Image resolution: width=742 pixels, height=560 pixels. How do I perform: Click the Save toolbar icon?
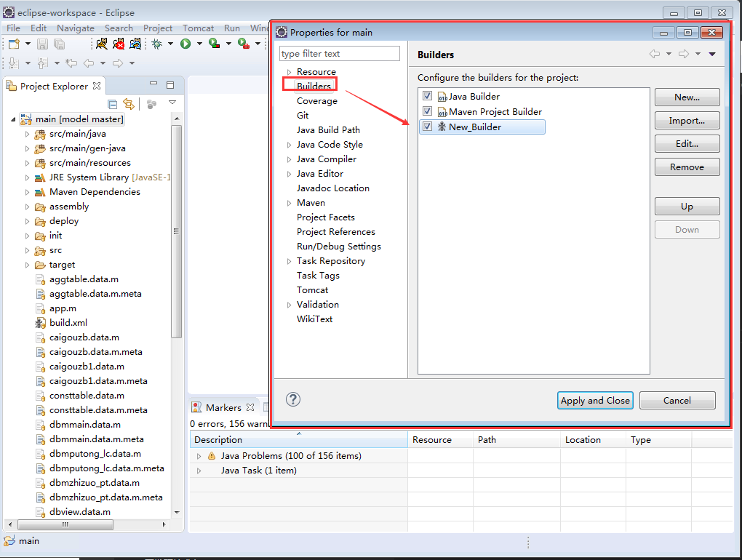(x=43, y=44)
